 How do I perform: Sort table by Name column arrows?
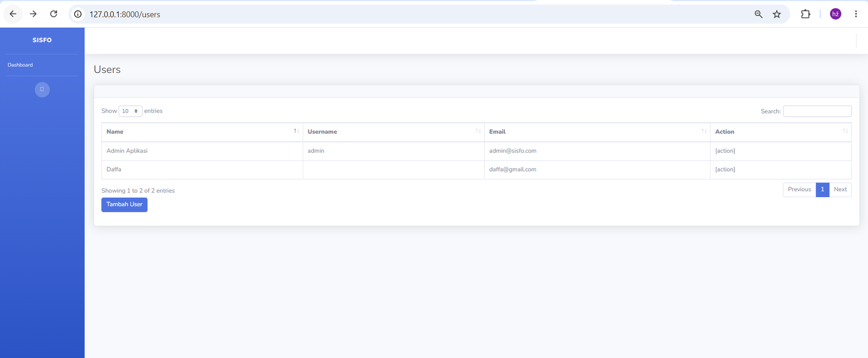pos(296,131)
